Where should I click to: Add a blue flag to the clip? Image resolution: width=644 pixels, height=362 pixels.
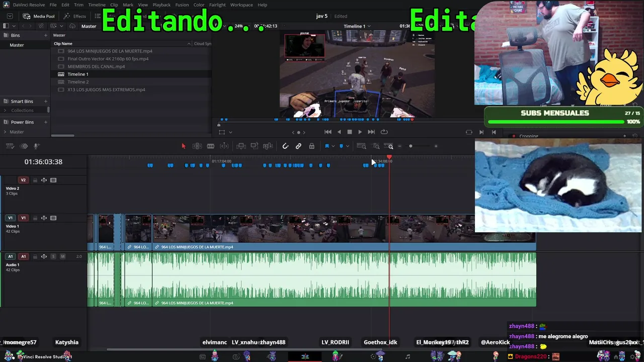tap(327, 146)
